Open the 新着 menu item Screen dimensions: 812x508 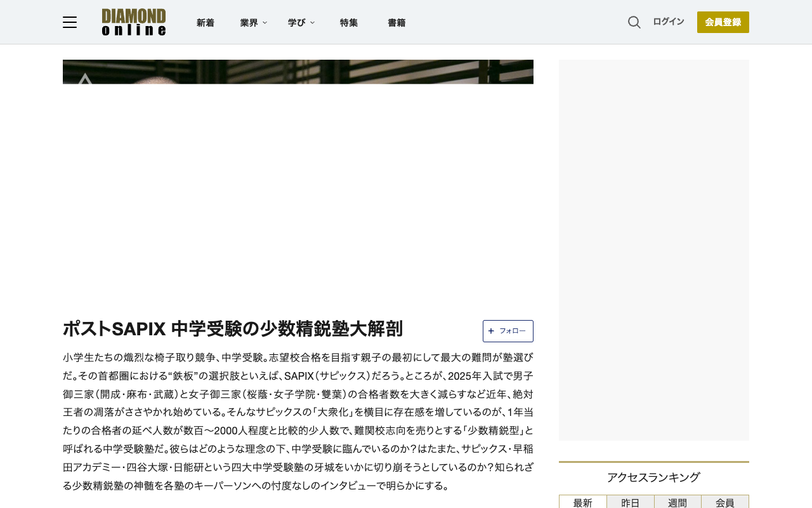click(x=206, y=23)
